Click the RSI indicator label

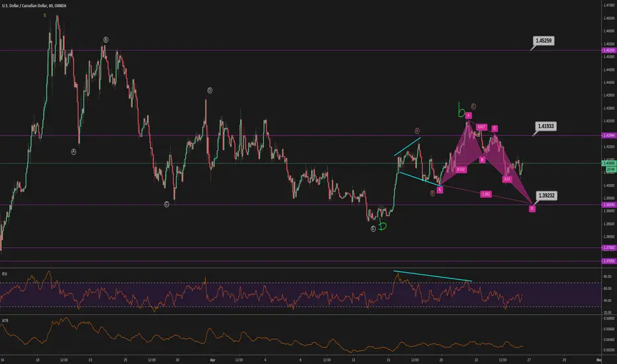pos(5,273)
